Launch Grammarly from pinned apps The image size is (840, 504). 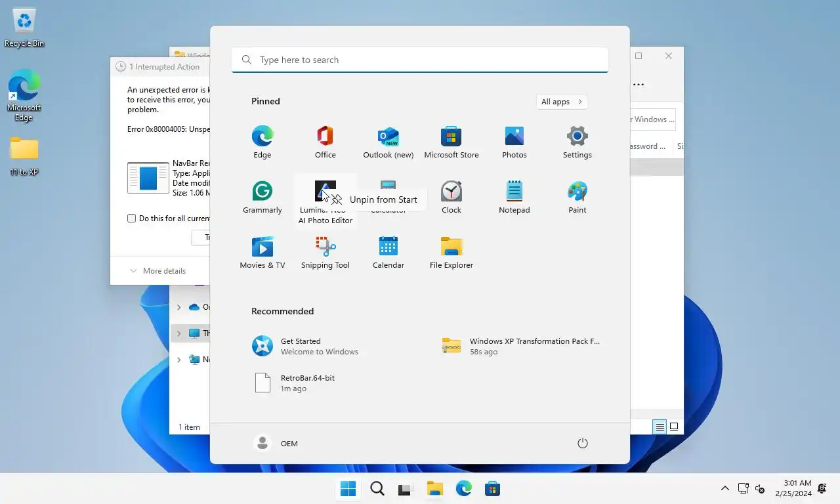262,198
